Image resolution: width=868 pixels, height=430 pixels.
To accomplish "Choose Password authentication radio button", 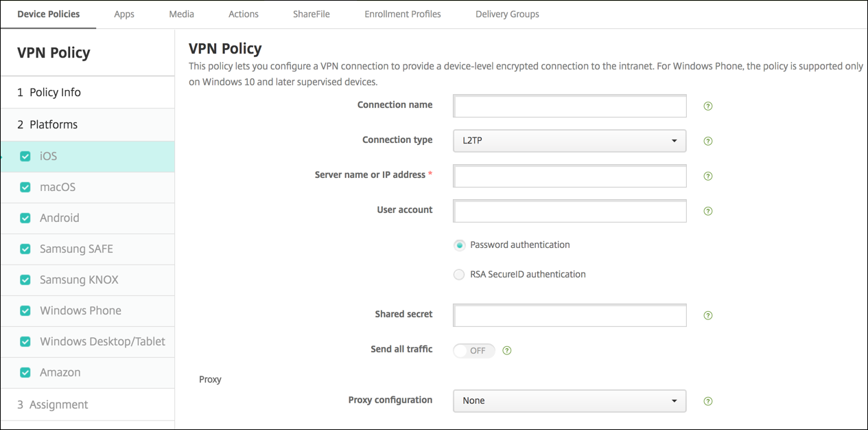I will [459, 245].
